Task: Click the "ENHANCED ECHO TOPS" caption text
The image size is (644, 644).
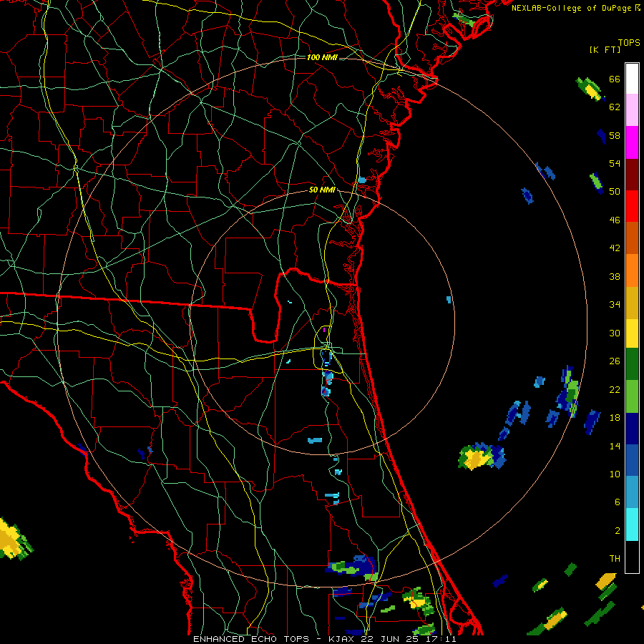Action: click(251, 639)
